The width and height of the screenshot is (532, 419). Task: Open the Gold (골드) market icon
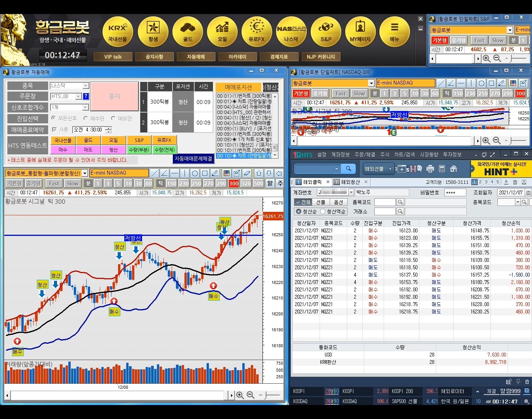coord(188,32)
